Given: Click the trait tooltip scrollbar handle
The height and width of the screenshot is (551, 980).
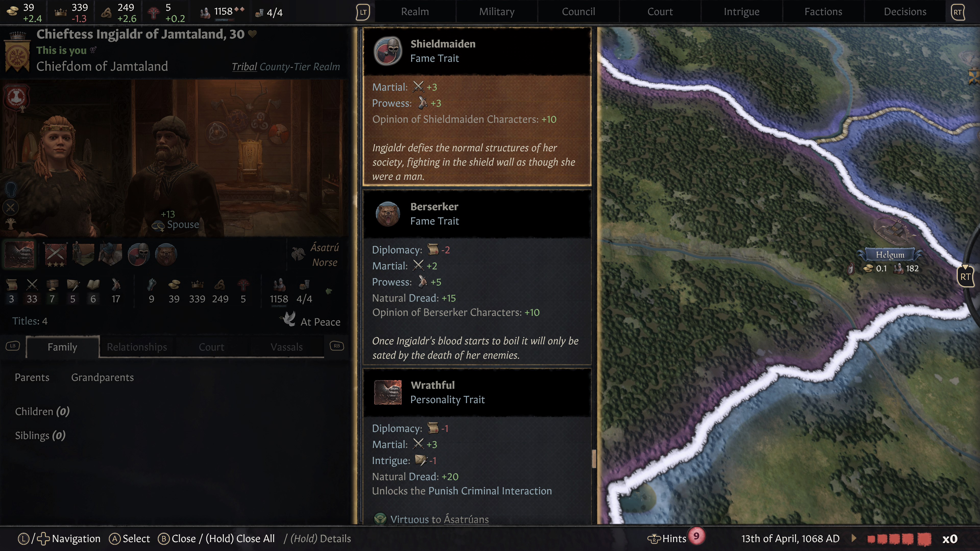Looking at the screenshot, I should (x=594, y=459).
